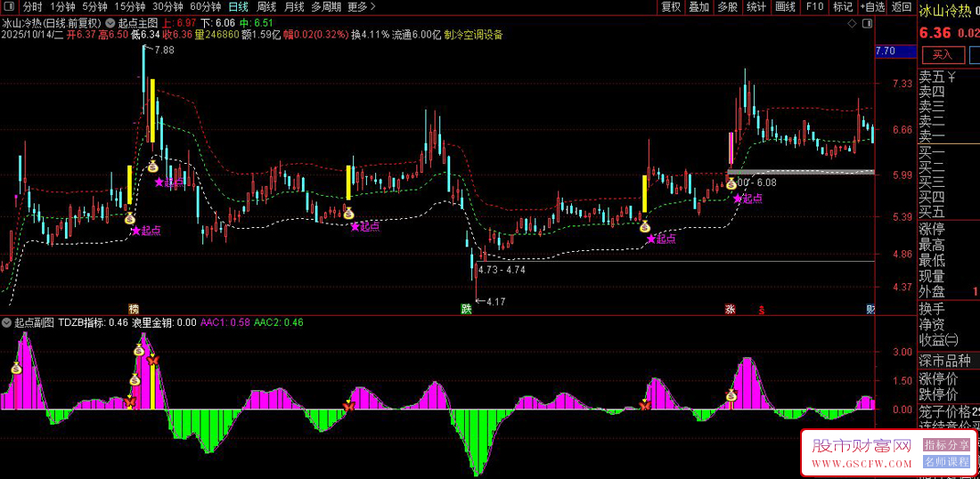Click the money bag beside 6.08 label

pos(731,183)
